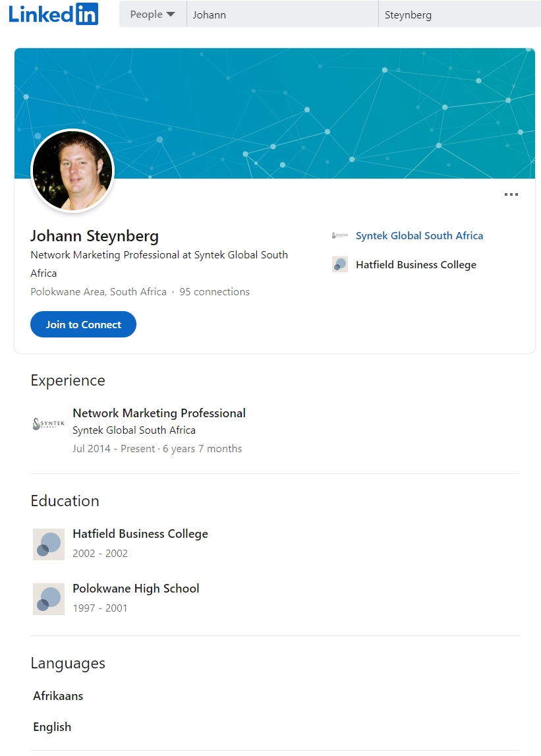The width and height of the screenshot is (541, 756).
Task: Open the Syntek Global South Africa link
Action: pos(419,235)
